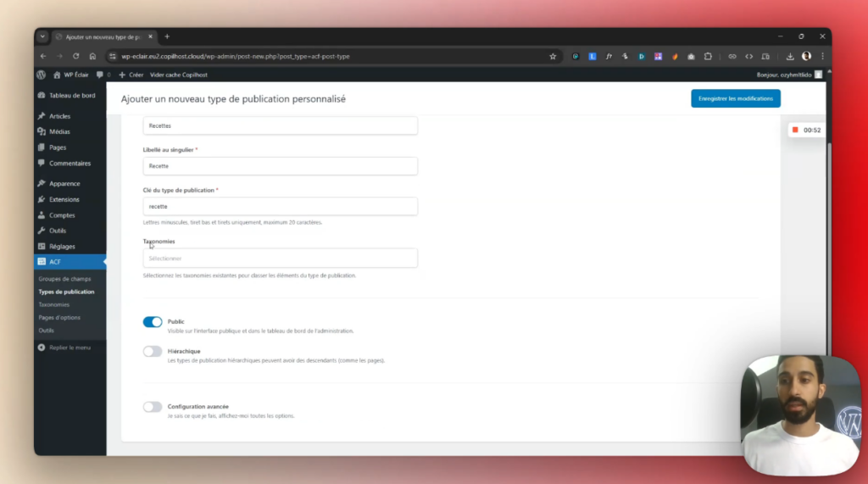Open the Taxonomies select dropdown
Screen dimensions: 868x484
click(x=280, y=258)
